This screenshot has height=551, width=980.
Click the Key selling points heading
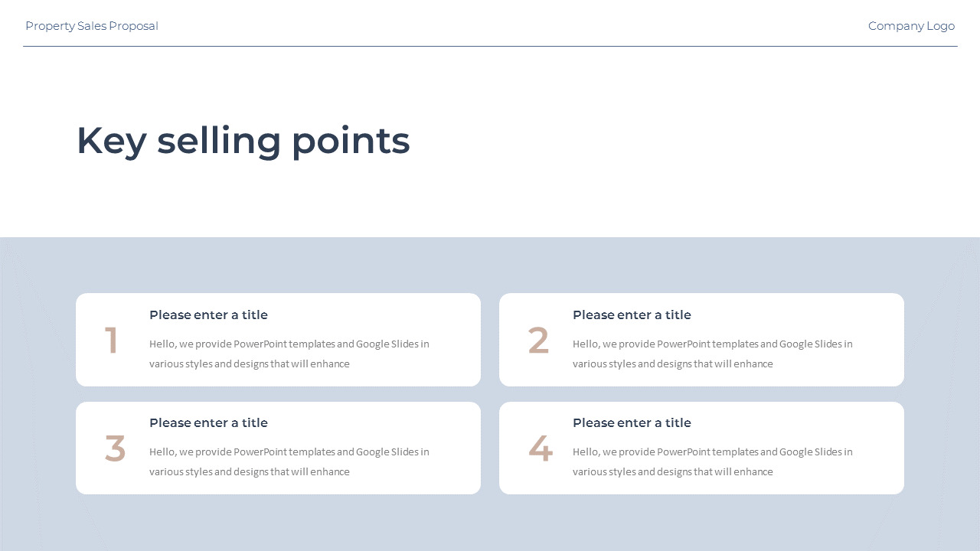pos(243,141)
